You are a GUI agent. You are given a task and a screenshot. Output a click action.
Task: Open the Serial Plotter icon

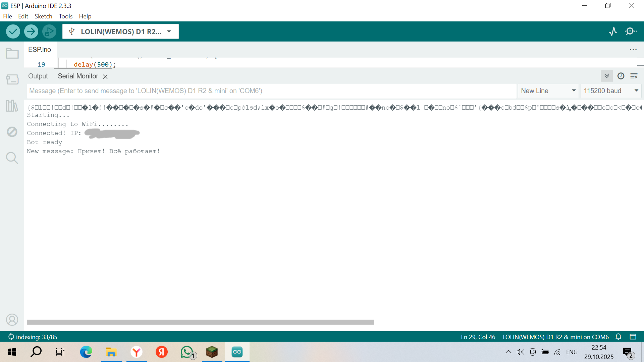pos(612,32)
